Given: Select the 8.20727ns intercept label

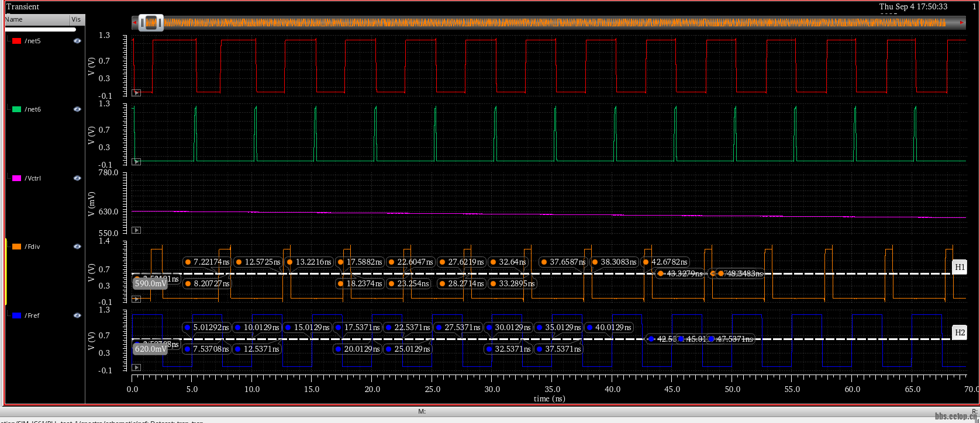Looking at the screenshot, I should [x=207, y=283].
